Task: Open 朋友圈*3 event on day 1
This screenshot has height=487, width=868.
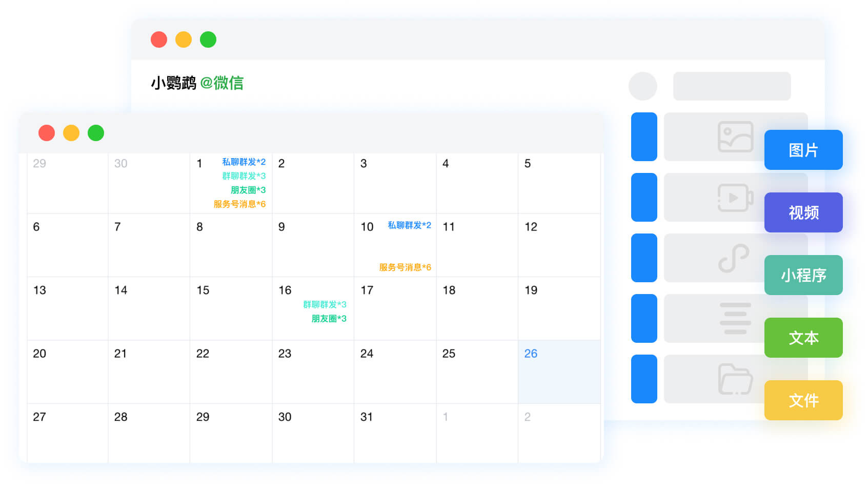Action: click(248, 190)
